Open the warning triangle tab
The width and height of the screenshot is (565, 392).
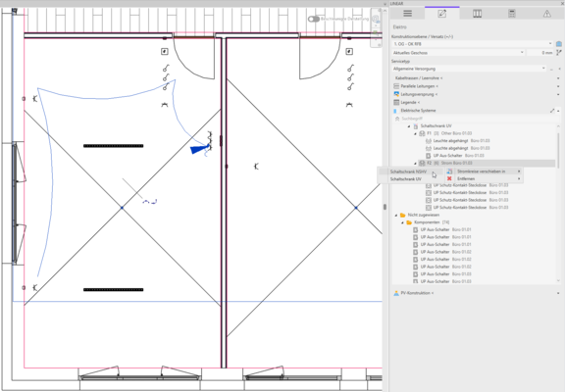(546, 14)
